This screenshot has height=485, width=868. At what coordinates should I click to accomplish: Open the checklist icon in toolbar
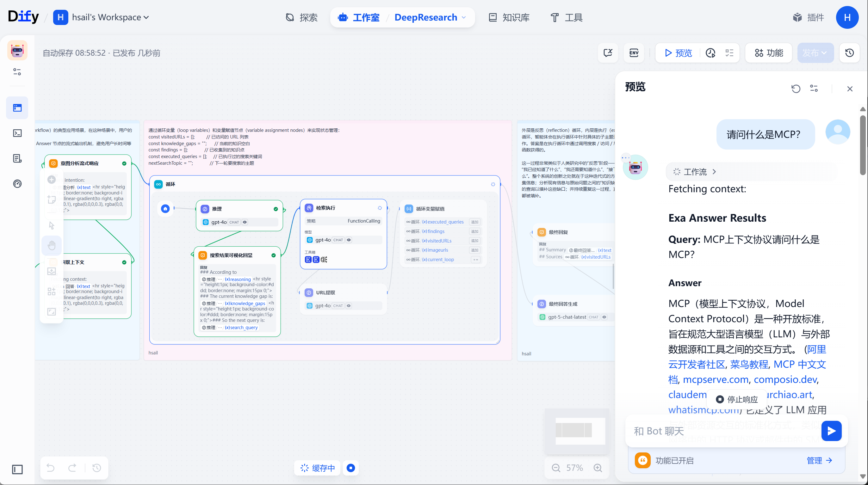coord(729,53)
